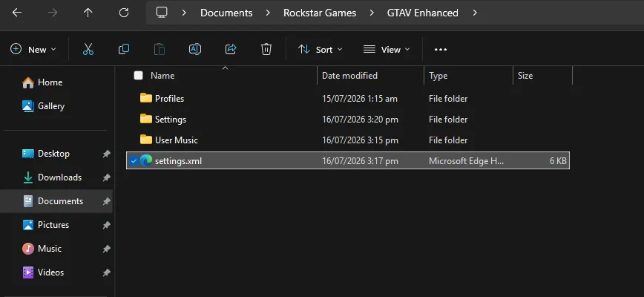The width and height of the screenshot is (644, 297).
Task: Sort by the Size column header
Action: [x=525, y=76]
